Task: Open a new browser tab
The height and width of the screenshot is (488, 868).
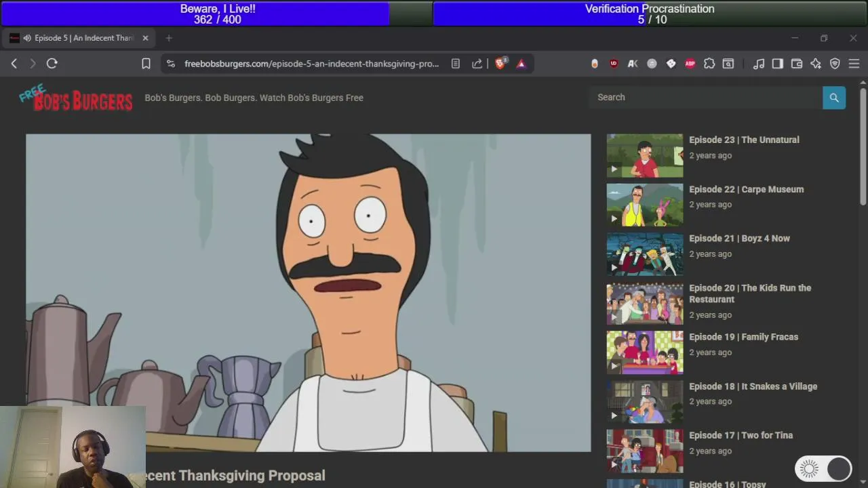Action: pos(169,38)
